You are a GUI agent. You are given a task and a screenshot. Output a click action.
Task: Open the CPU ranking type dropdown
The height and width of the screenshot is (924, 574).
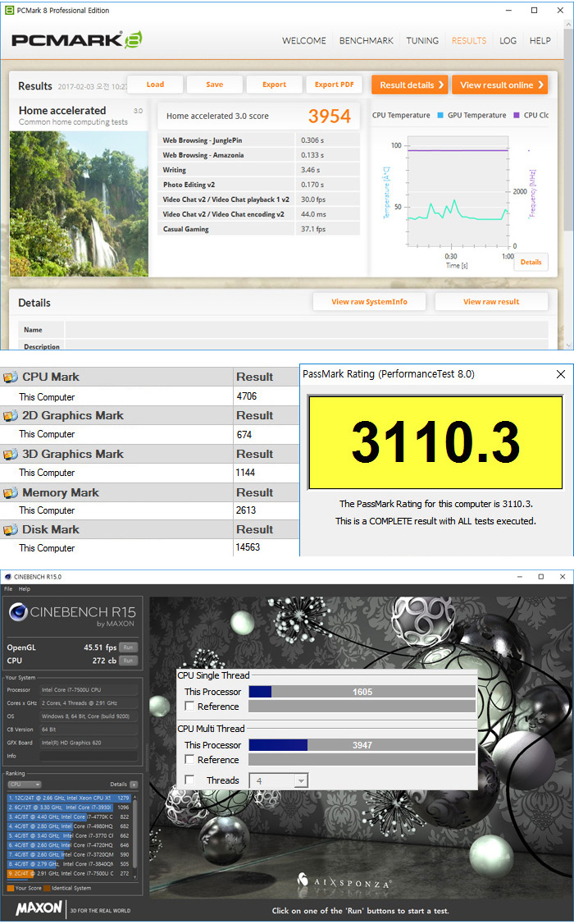tap(25, 784)
